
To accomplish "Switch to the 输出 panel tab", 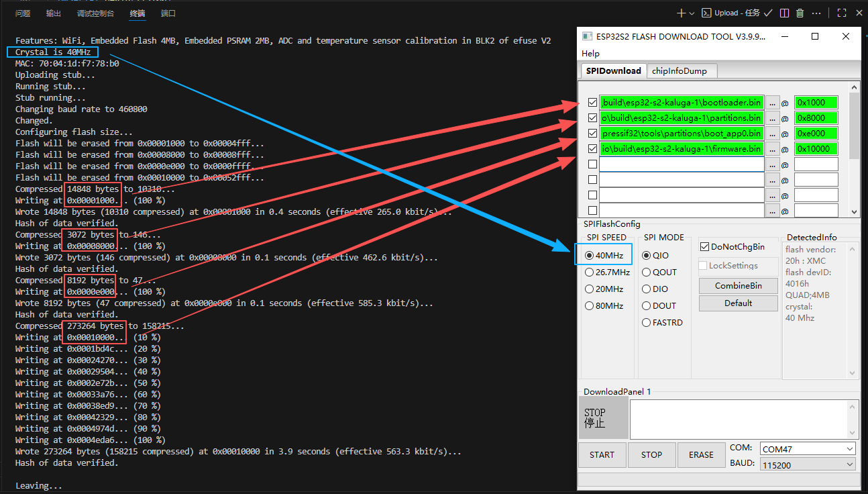I will [x=54, y=13].
